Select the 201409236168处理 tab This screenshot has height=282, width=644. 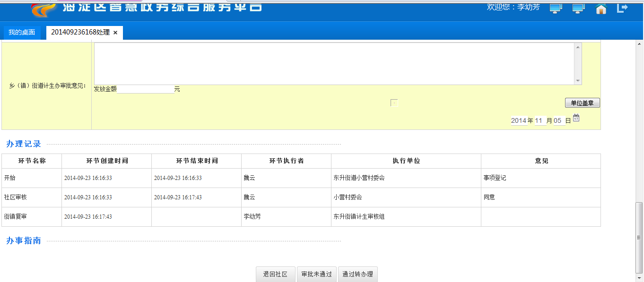point(80,33)
